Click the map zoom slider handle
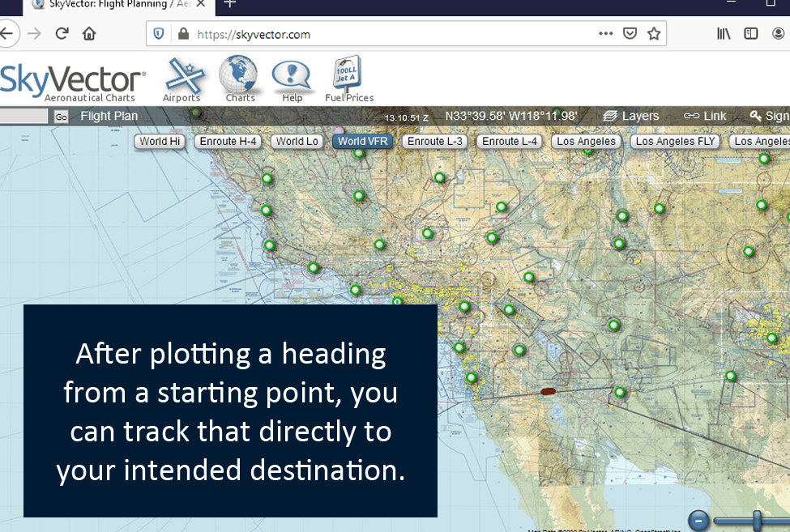 (757, 521)
